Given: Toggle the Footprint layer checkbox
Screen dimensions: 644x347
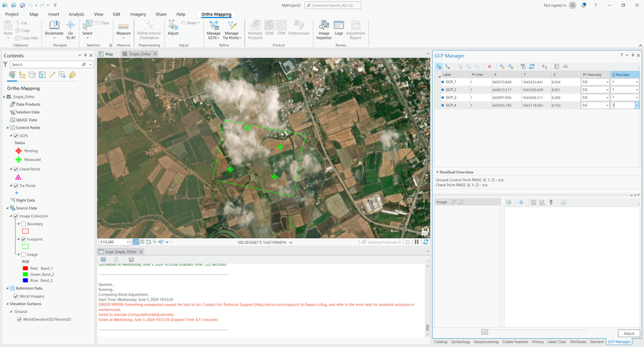Looking at the screenshot, I should coord(24,239).
